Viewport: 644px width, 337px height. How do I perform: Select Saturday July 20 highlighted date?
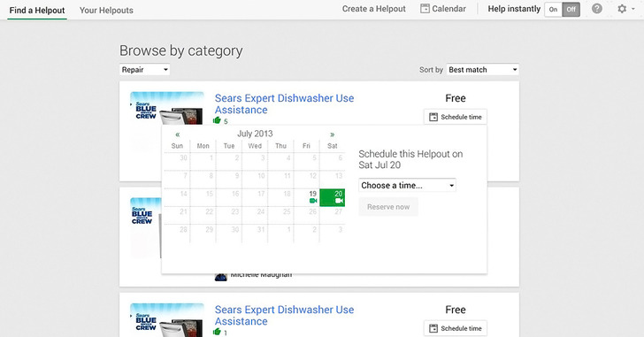333,197
